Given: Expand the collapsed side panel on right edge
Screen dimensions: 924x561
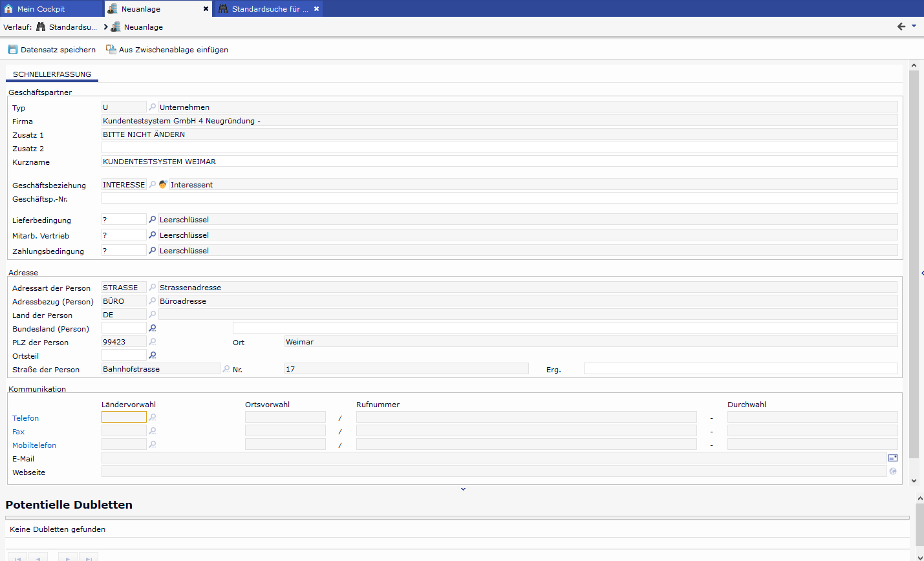Looking at the screenshot, I should [x=921, y=273].
